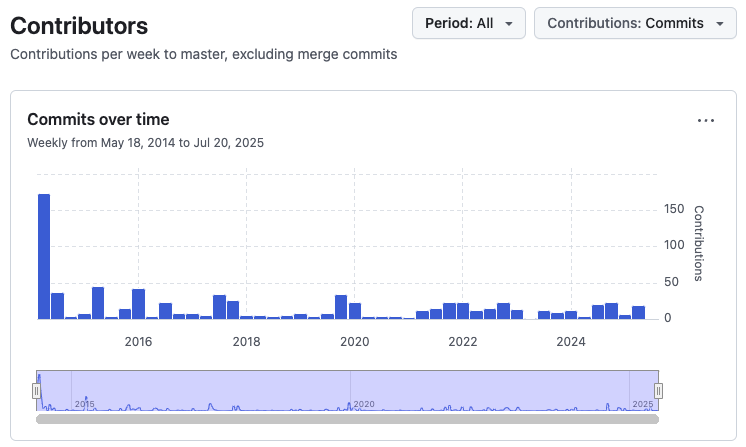Screen dimensions: 746x447
Task: Click the 2024 x-axis label
Action: tap(571, 342)
